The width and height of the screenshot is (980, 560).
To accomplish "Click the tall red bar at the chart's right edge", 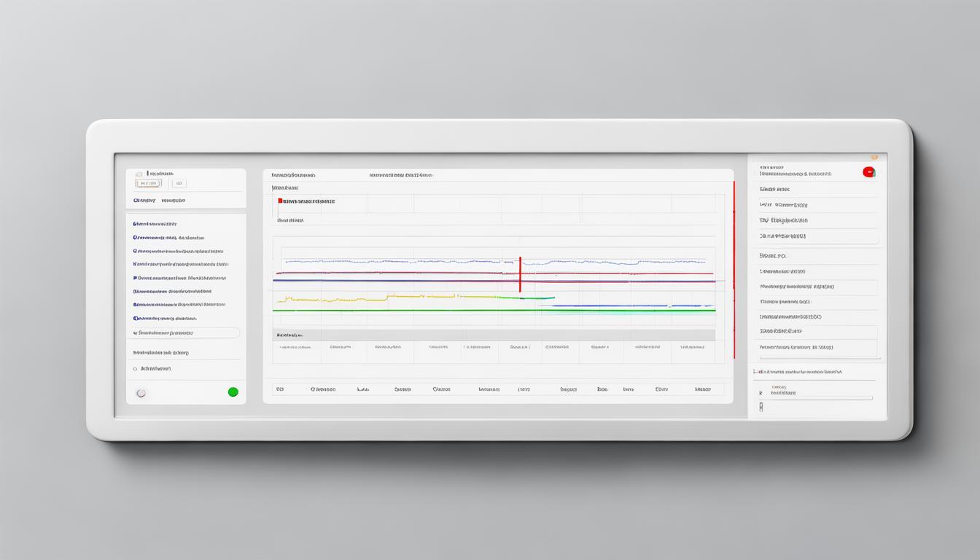I will click(734, 270).
